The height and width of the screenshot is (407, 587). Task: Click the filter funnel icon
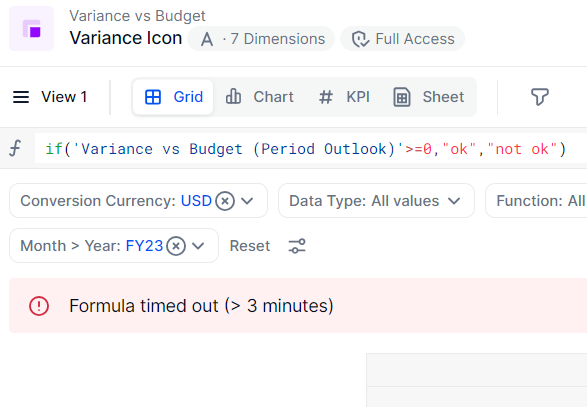[539, 97]
